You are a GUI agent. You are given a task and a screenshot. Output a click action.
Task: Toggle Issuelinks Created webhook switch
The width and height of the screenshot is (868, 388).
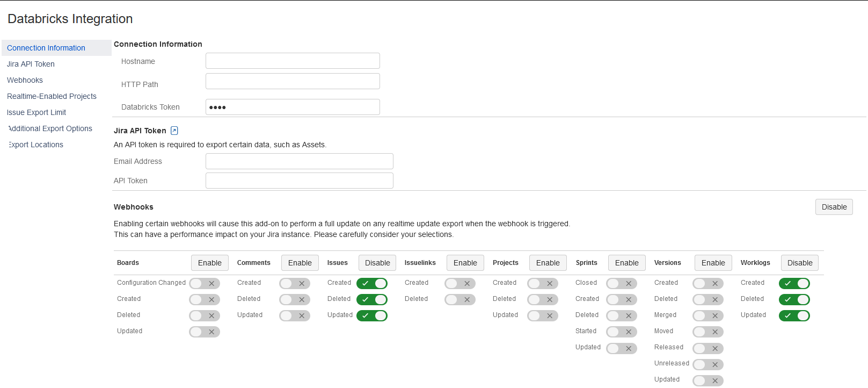tap(460, 283)
